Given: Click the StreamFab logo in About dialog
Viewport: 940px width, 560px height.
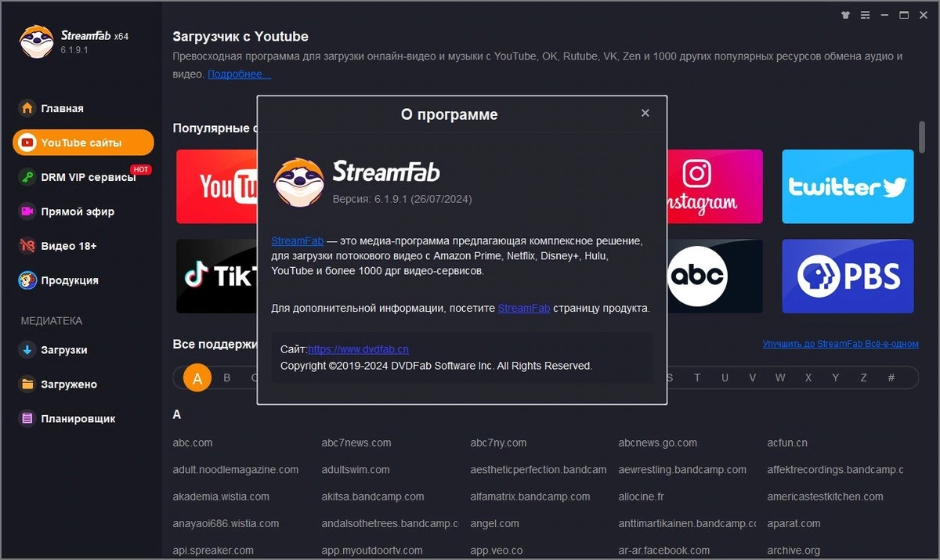Looking at the screenshot, I should click(x=298, y=182).
